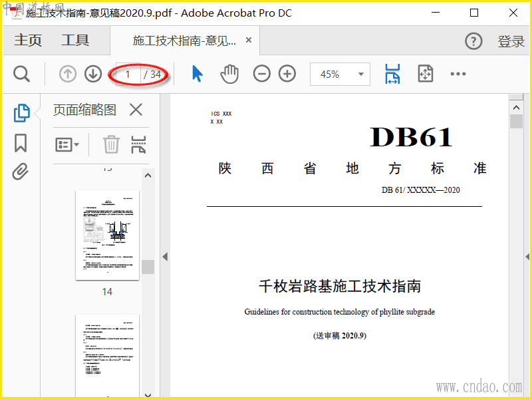Open the help question mark icon

pyautogui.click(x=473, y=41)
